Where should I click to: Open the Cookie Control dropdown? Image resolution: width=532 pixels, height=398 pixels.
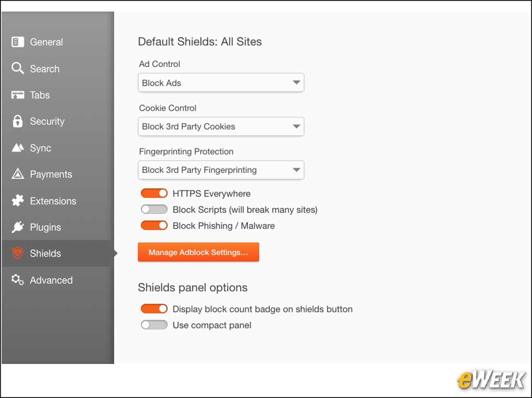[221, 126]
